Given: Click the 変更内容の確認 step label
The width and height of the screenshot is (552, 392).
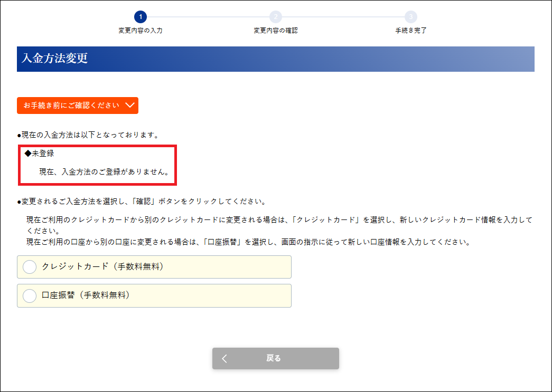Looking at the screenshot, I should pyautogui.click(x=275, y=31).
